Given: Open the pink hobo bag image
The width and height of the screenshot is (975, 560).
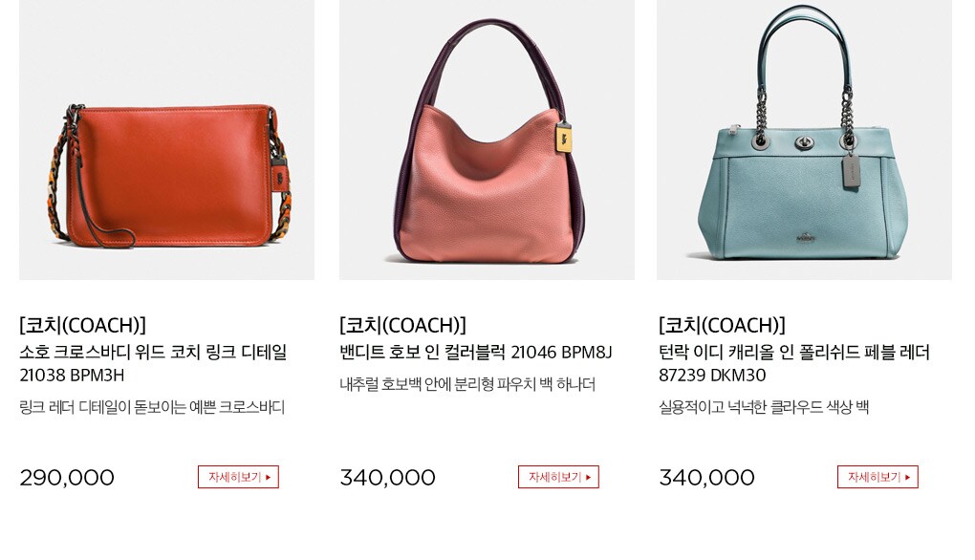Looking at the screenshot, I should [x=487, y=140].
